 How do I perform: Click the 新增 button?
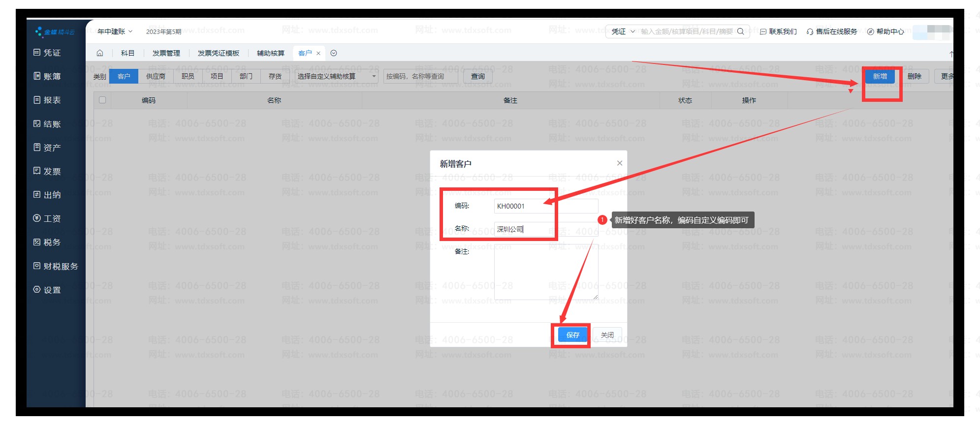click(880, 76)
